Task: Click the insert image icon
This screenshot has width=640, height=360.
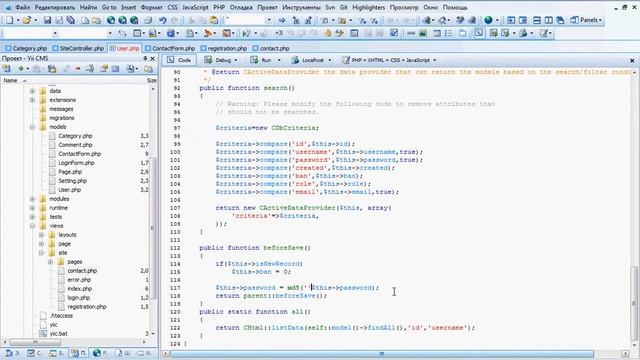Action: (x=423, y=33)
